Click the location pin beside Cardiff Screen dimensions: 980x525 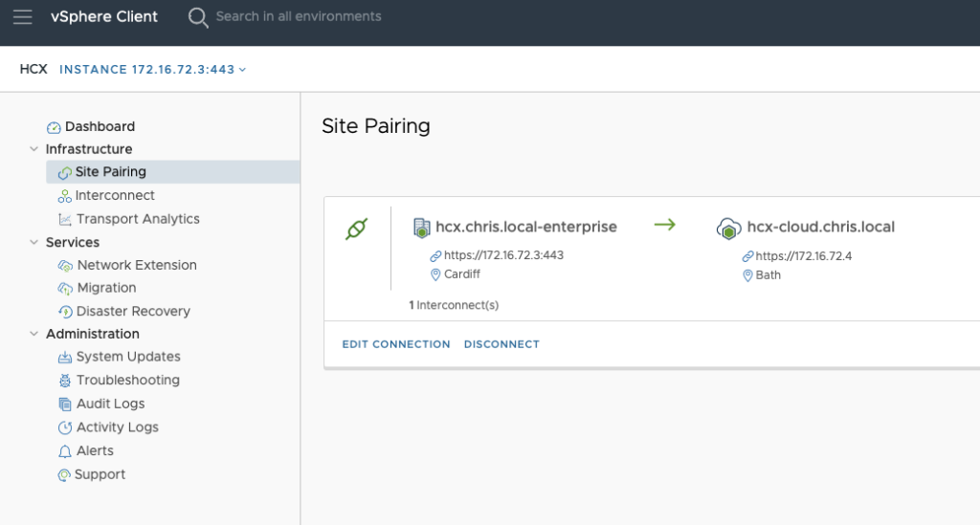coord(435,274)
